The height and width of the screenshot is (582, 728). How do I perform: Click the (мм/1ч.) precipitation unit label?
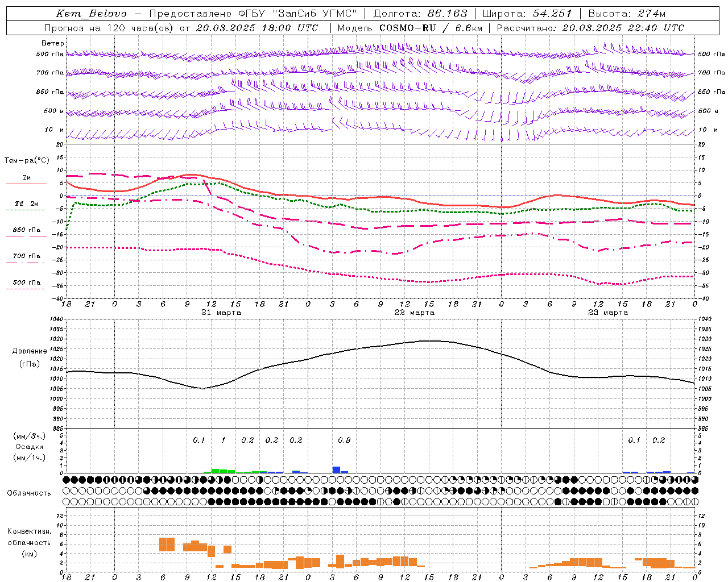pos(30,458)
